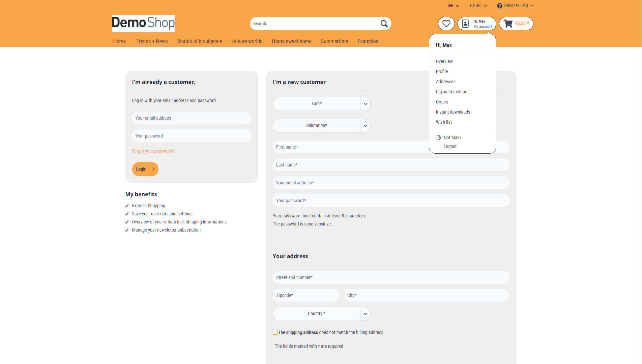Click the Last name field
The width and height of the screenshot is (642, 364).
coord(391,165)
